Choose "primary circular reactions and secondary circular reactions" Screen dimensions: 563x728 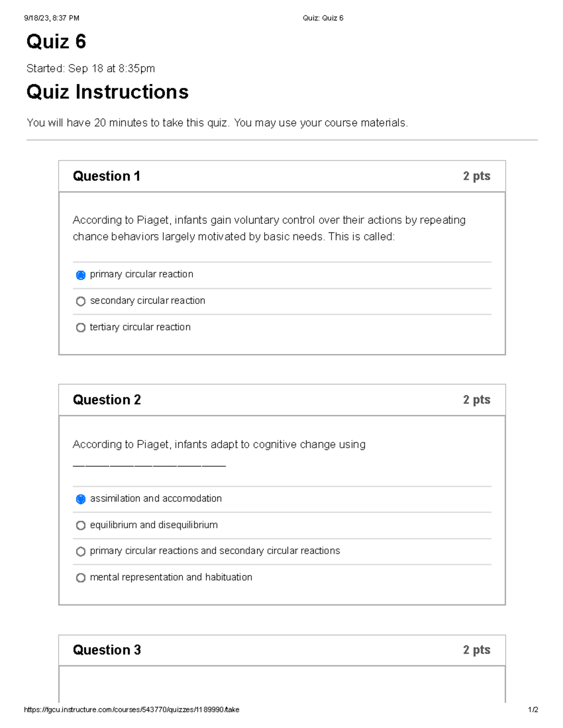[81, 551]
